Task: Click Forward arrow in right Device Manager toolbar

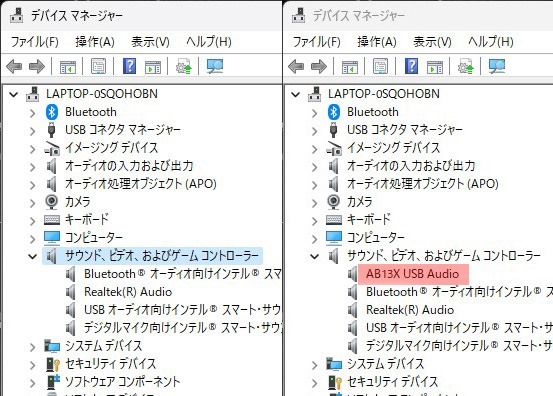Action: pos(319,66)
